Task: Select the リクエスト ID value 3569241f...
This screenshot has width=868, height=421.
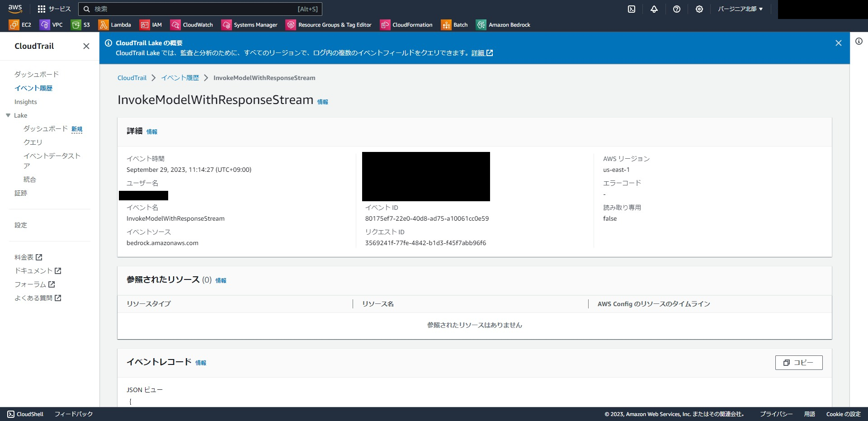Action: coord(425,243)
